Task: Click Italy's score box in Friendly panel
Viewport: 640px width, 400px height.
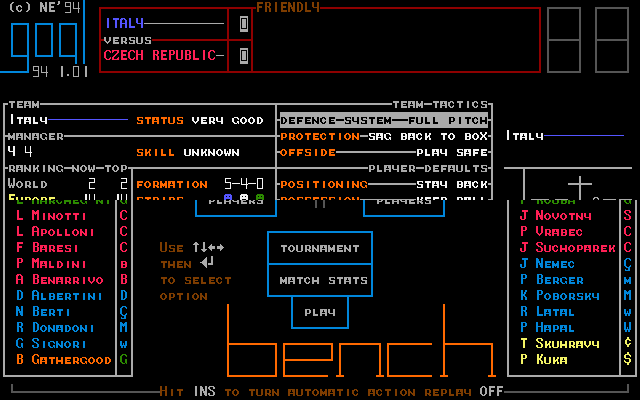Action: tap(244, 23)
